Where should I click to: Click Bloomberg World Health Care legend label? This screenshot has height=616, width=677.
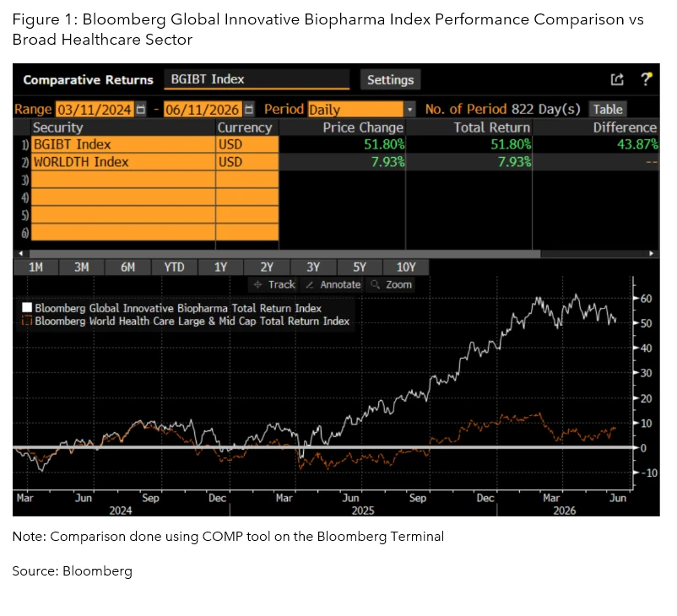click(192, 322)
